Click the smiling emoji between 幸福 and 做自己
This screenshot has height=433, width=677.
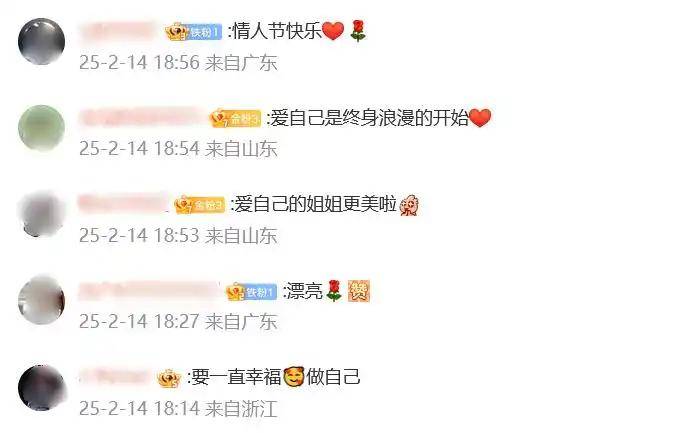(x=294, y=377)
